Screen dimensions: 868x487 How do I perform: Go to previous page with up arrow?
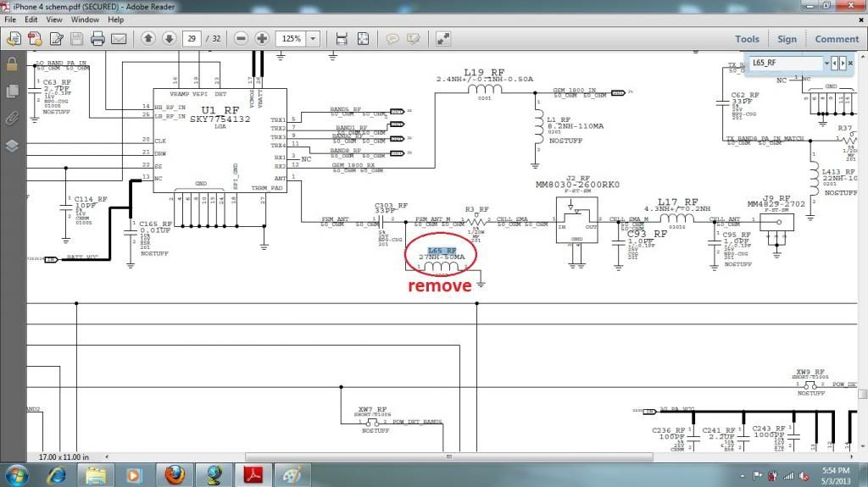coord(148,39)
